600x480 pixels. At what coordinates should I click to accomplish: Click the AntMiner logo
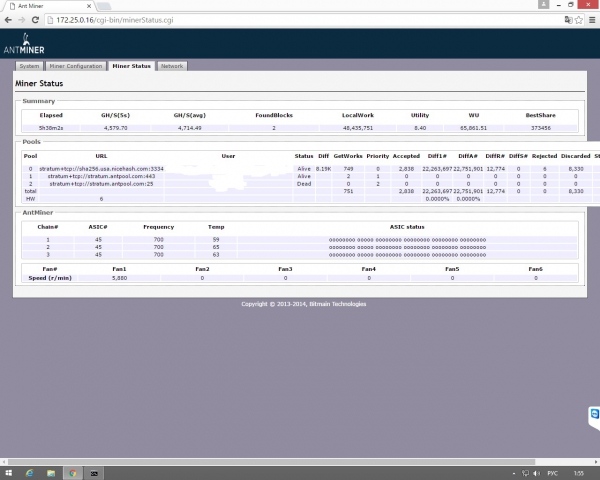(x=24, y=43)
